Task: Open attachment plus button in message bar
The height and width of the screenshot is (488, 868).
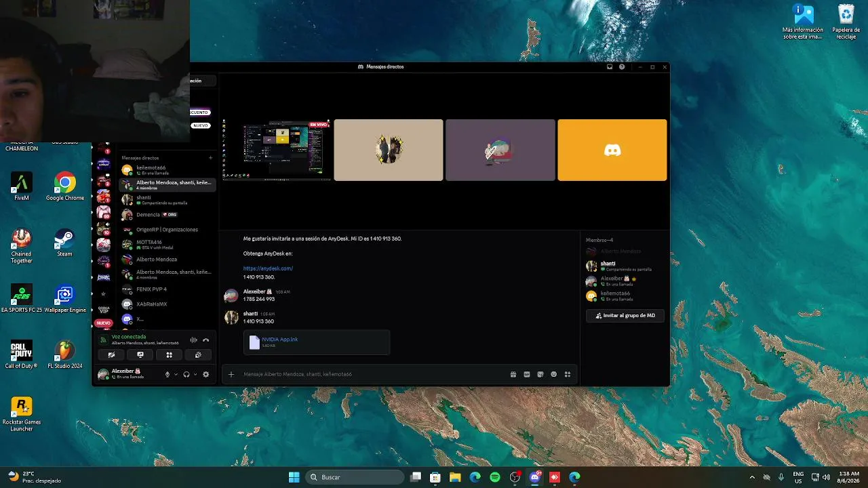Action: click(x=231, y=374)
